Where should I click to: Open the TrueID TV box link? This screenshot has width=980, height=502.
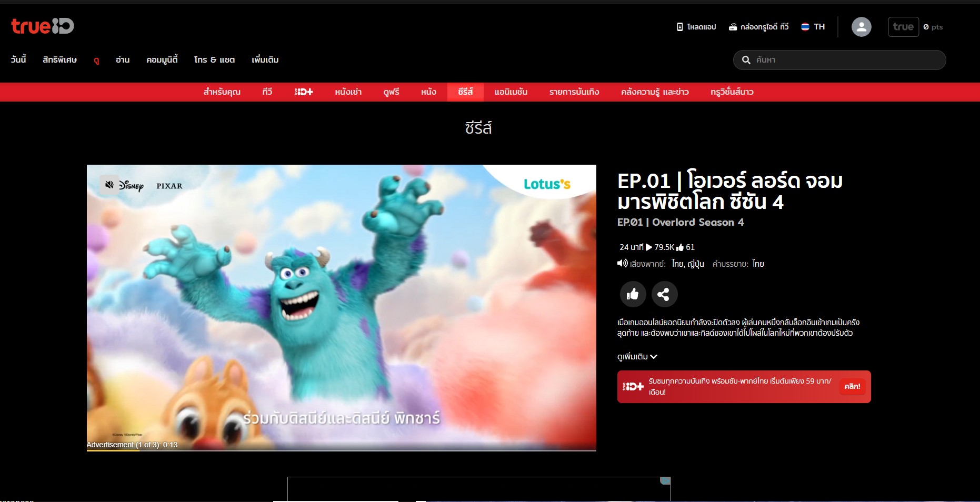(x=758, y=27)
